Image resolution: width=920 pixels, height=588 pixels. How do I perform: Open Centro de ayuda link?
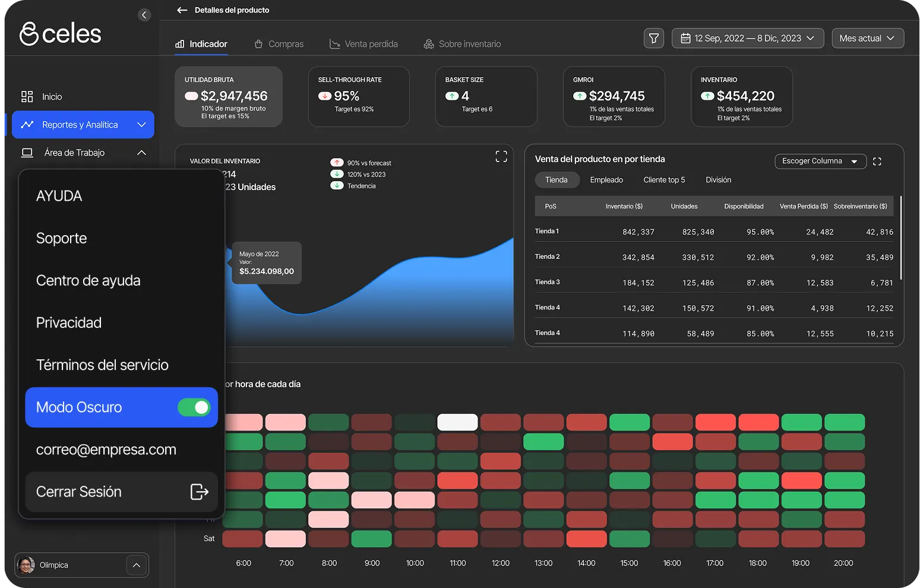(88, 280)
